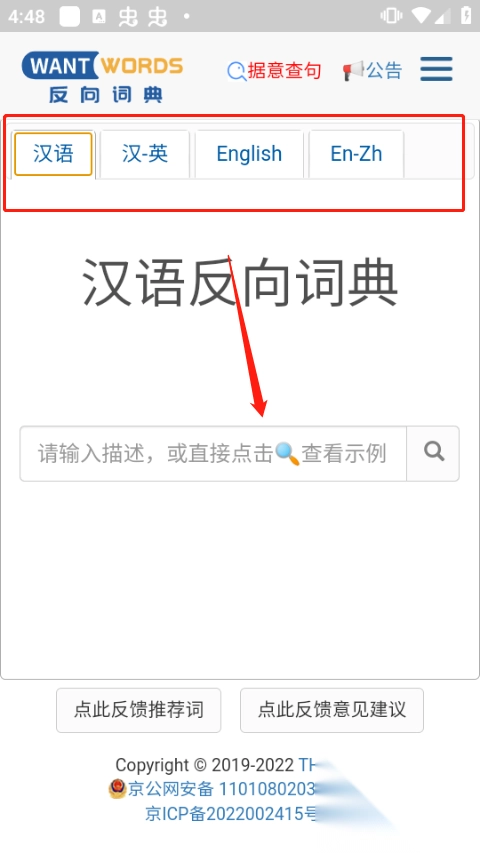
Task: Tap the search icon beside 据意查句
Action: [237, 71]
